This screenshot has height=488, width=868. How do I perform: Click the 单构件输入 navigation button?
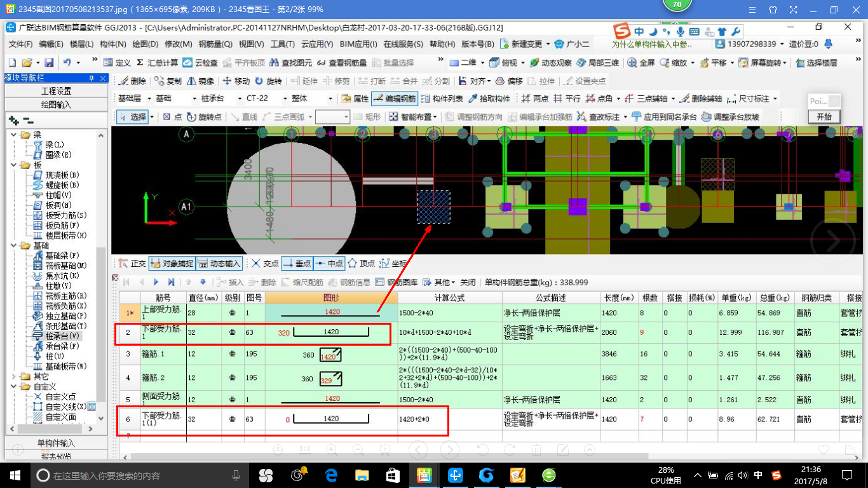pos(56,443)
